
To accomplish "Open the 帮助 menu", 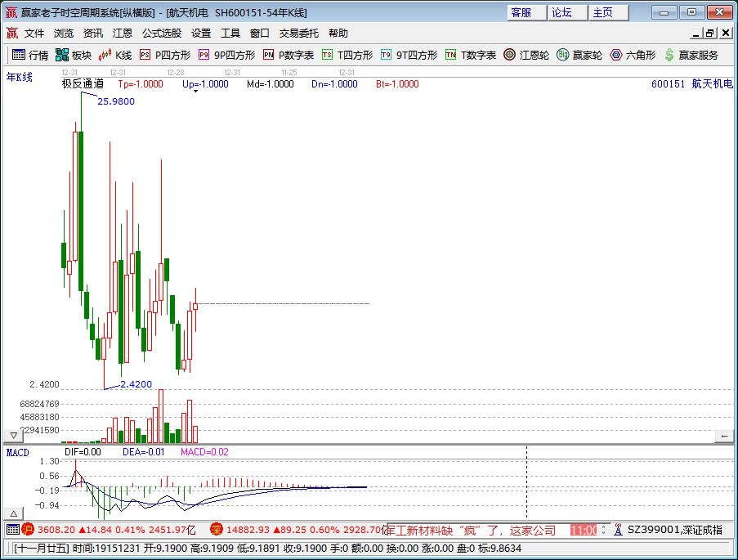I will click(x=338, y=33).
